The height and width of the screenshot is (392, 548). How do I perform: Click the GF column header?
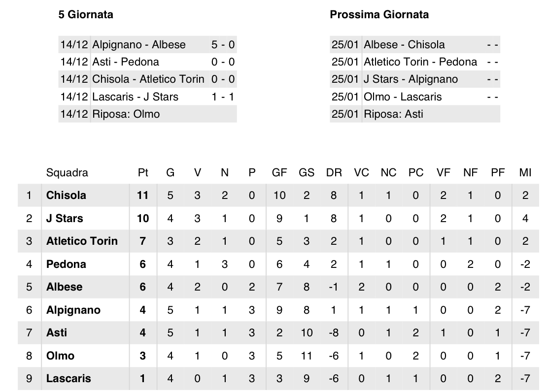point(279,172)
